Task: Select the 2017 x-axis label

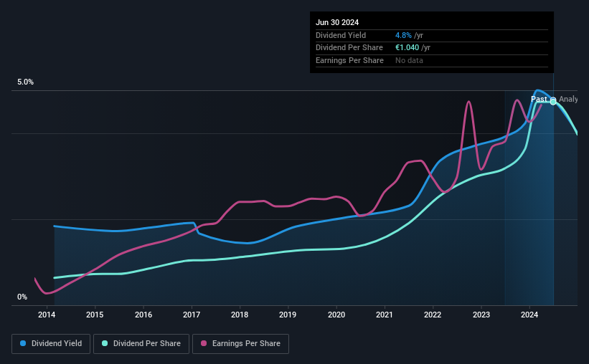Action: (x=192, y=315)
